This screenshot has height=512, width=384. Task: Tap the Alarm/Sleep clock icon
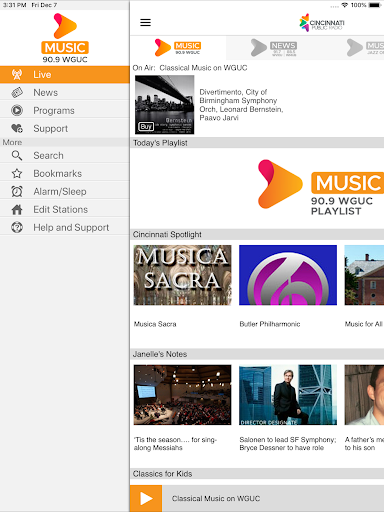coord(17,191)
